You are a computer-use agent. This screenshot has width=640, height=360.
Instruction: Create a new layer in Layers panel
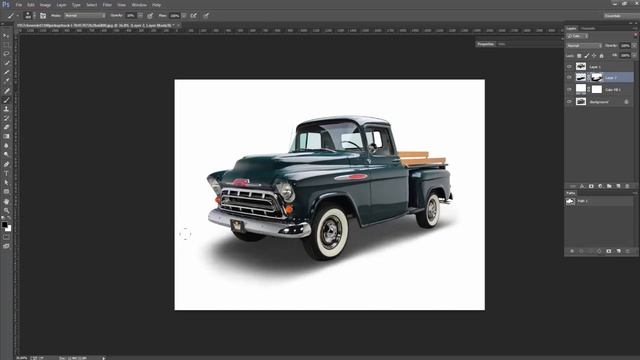tap(618, 186)
